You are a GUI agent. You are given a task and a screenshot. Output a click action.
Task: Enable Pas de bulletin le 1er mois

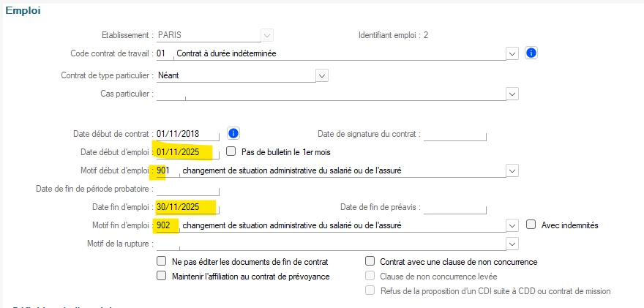[231, 152]
